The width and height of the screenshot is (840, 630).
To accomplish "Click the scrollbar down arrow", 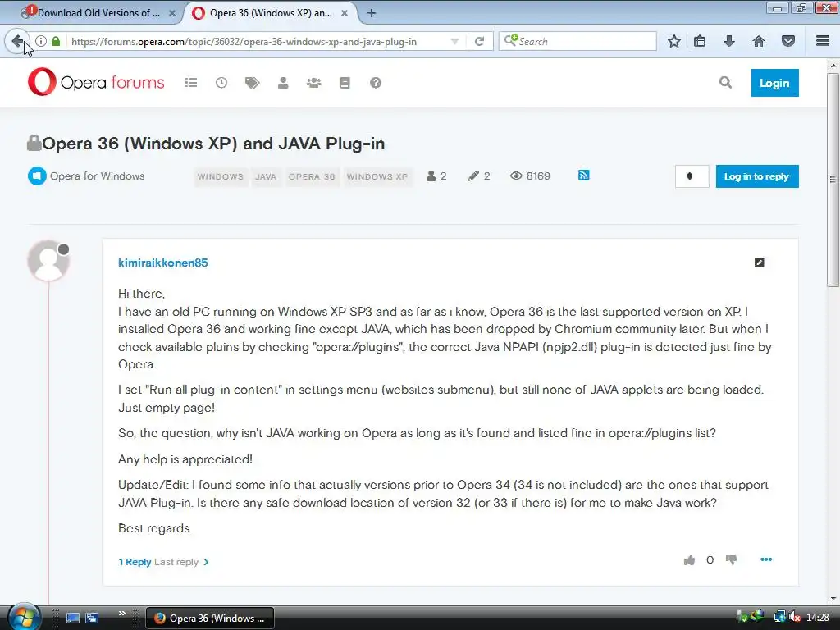I will pyautogui.click(x=833, y=598).
